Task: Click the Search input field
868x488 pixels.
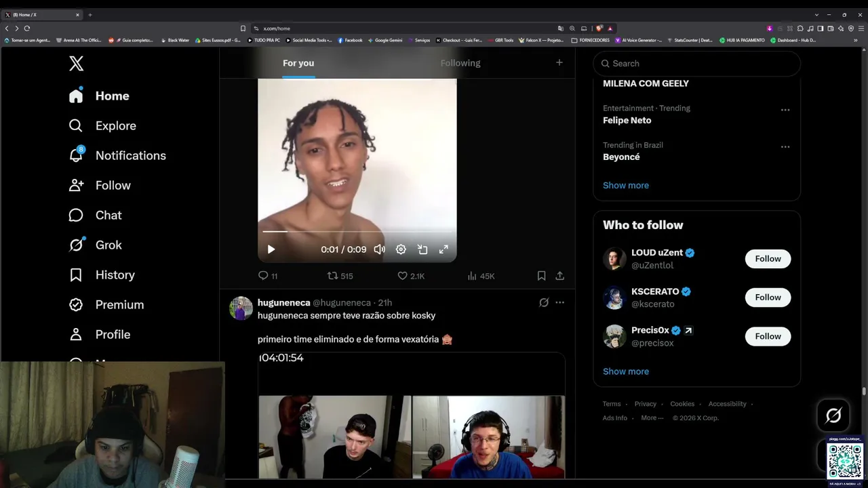Action: [697, 63]
